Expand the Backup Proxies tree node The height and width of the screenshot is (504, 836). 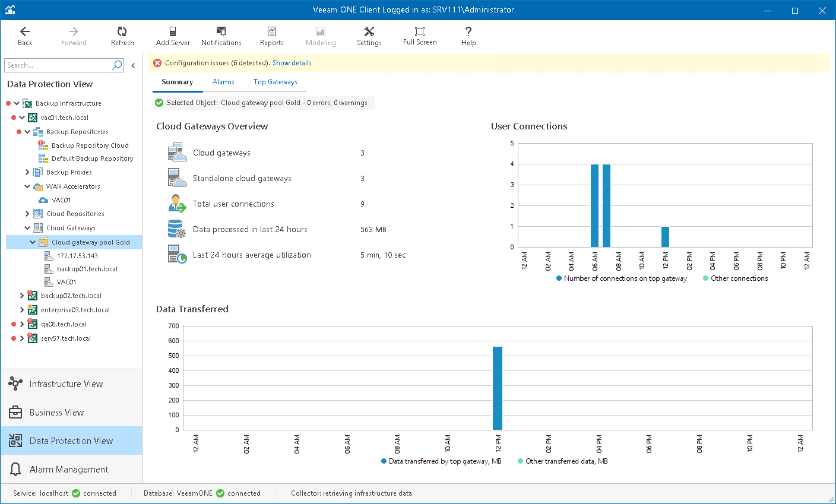coord(27,172)
